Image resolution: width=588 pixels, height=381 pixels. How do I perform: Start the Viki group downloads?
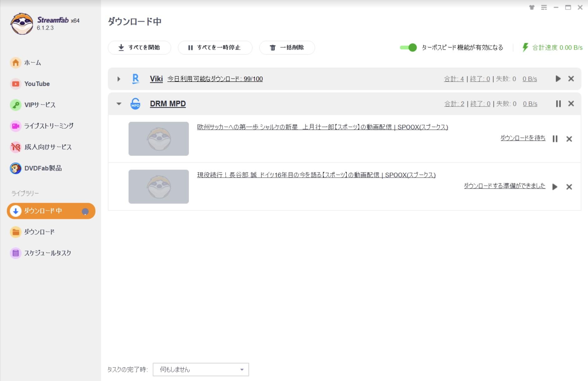(558, 79)
